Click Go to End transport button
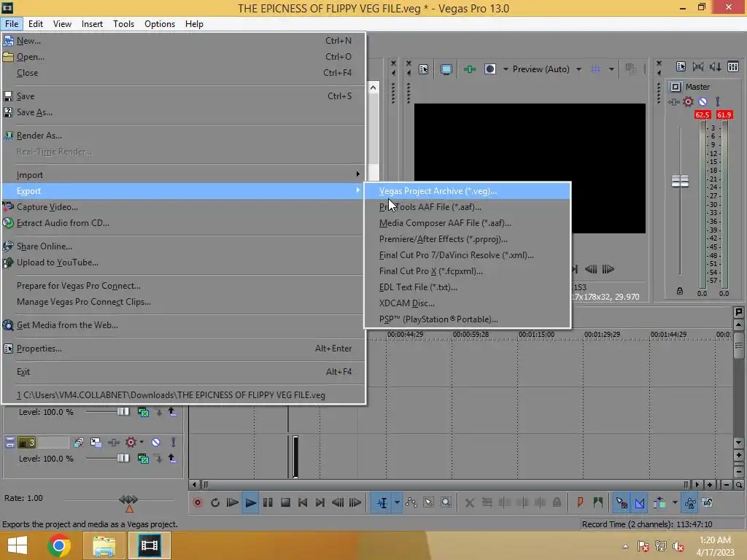This screenshot has width=747, height=560. click(x=320, y=502)
